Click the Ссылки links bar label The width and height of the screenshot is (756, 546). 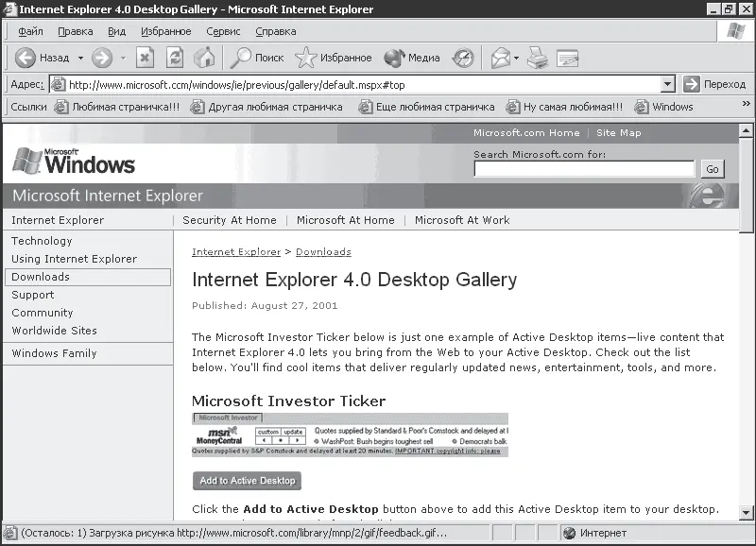pyautogui.click(x=28, y=107)
